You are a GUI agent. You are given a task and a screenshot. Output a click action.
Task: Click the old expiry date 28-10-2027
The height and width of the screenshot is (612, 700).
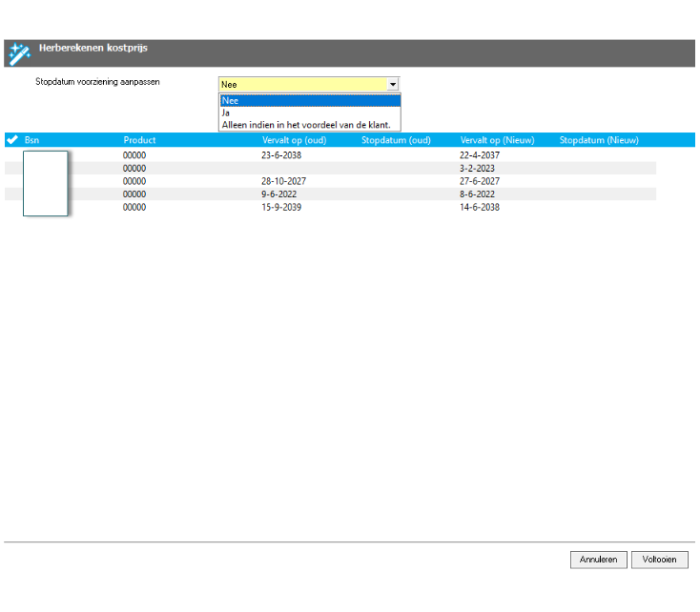283,181
